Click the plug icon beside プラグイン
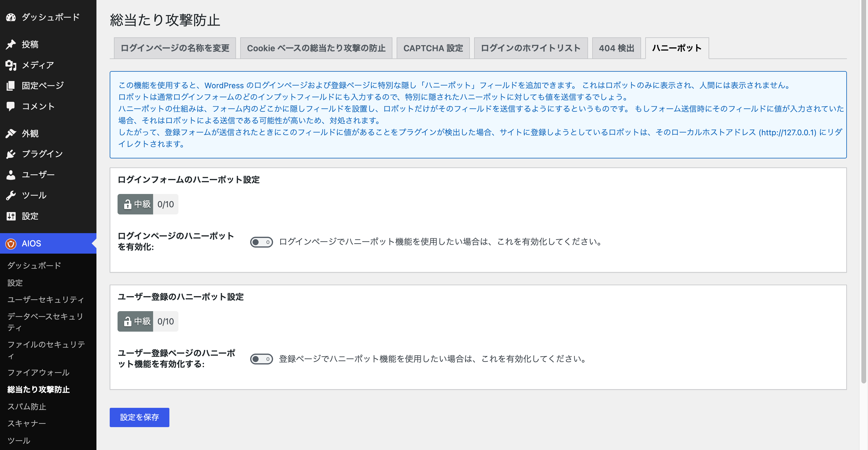This screenshot has width=868, height=450. 11,154
